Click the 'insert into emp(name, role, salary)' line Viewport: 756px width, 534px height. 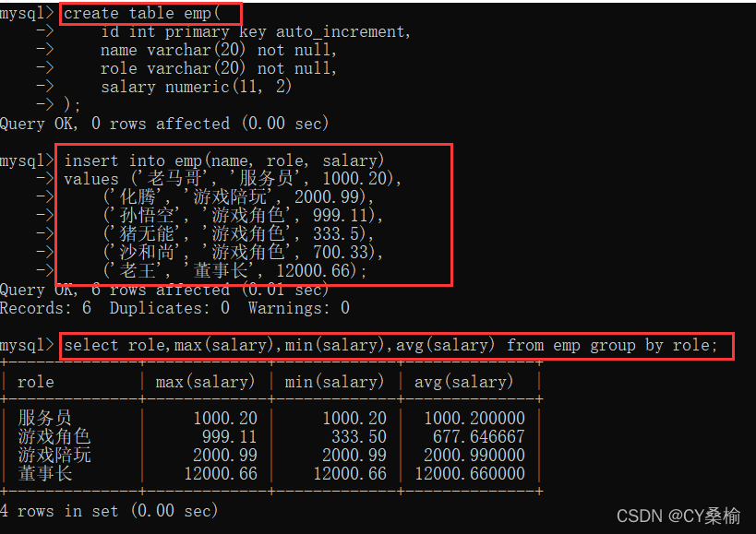pos(224,160)
